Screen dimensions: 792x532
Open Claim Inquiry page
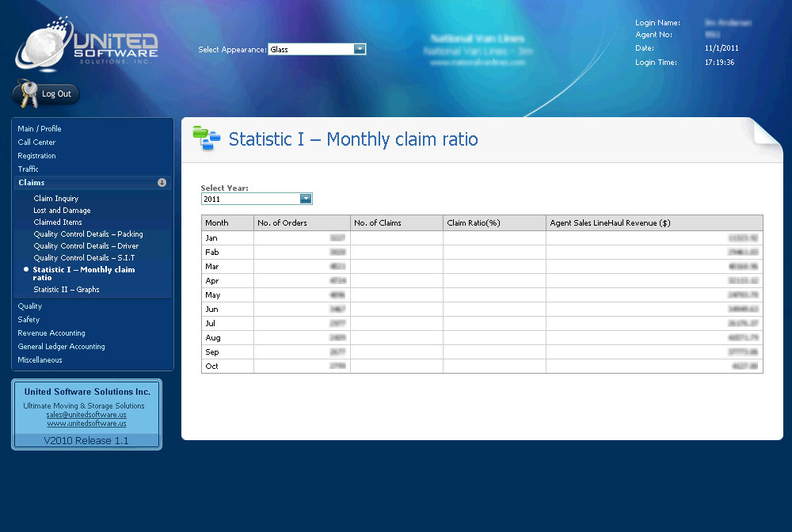point(56,199)
